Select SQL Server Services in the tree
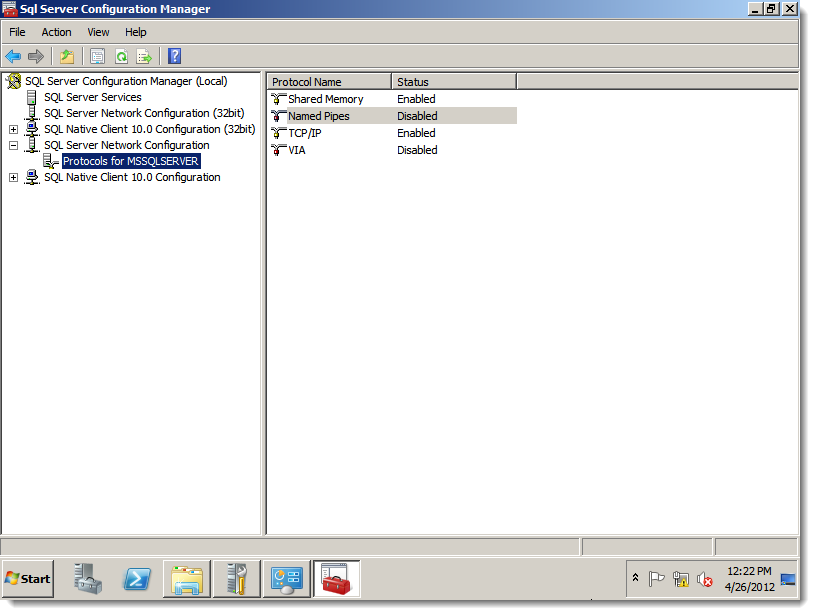 point(92,97)
